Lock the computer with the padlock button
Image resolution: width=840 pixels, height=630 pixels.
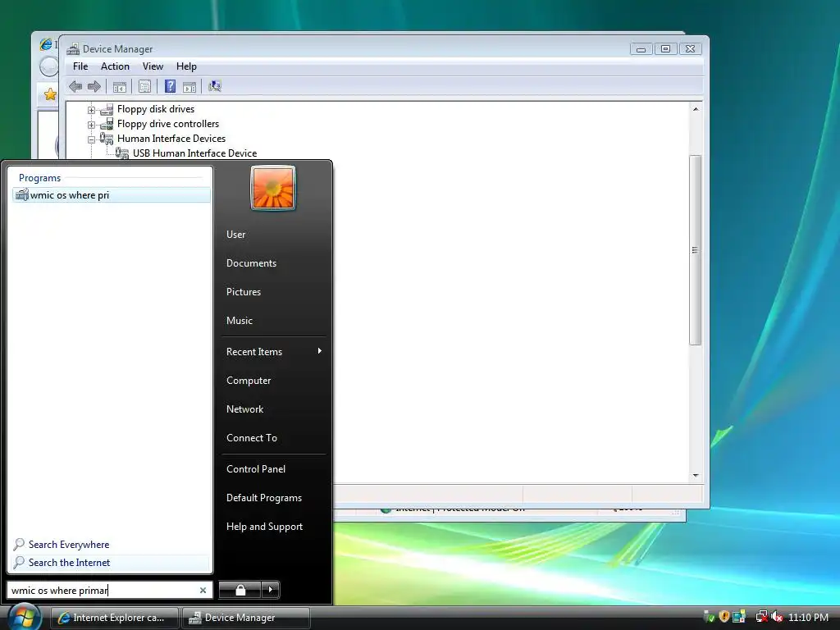pos(240,590)
